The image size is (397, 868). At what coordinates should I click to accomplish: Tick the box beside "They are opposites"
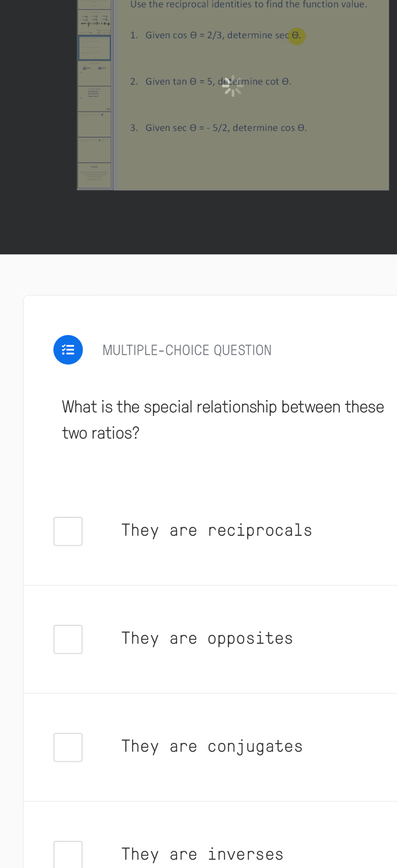click(x=68, y=639)
